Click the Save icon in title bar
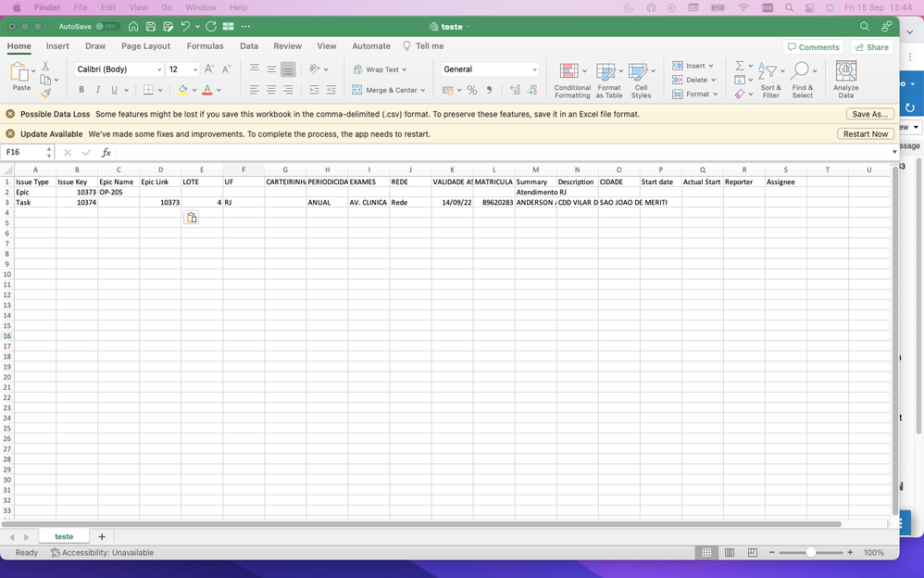The height and width of the screenshot is (578, 924). (x=151, y=27)
